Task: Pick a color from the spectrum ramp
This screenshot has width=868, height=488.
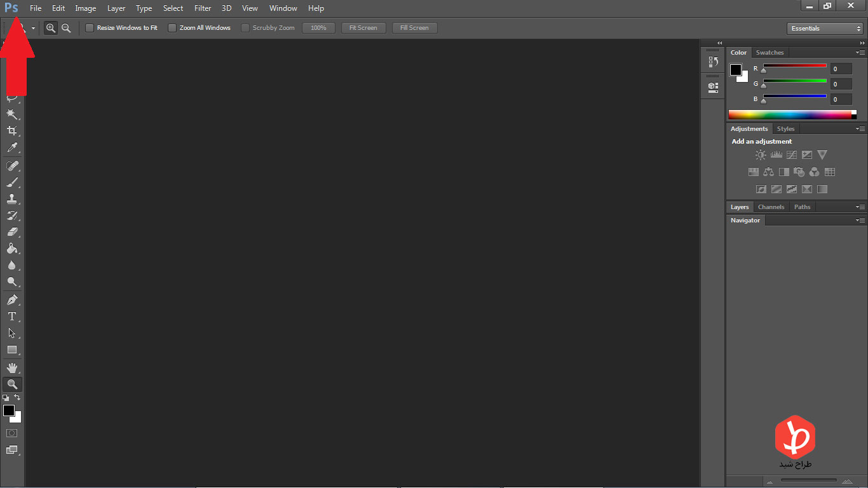Action: [x=790, y=115]
